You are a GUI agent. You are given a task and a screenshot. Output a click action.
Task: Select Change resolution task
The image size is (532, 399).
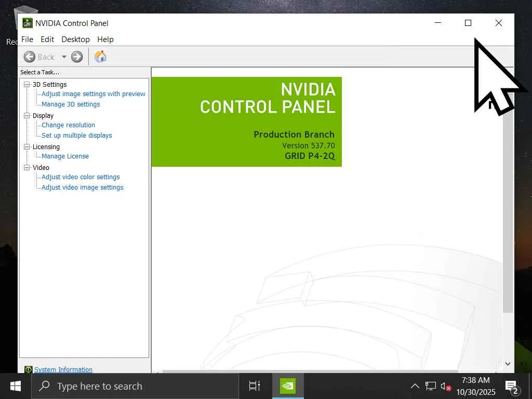pos(68,125)
